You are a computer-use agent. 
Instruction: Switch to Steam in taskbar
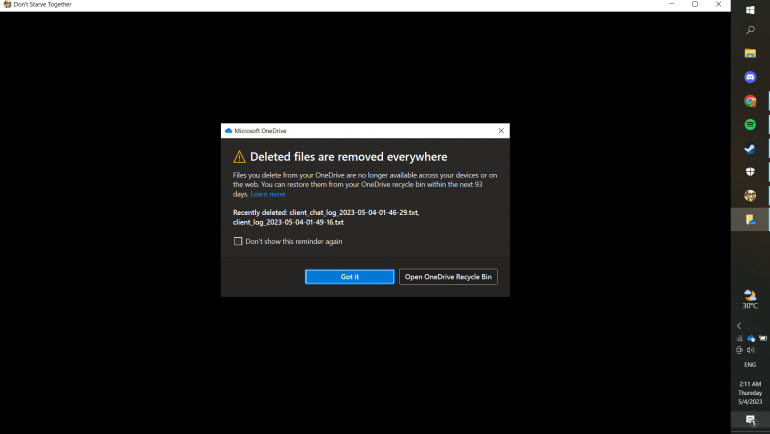pos(750,148)
